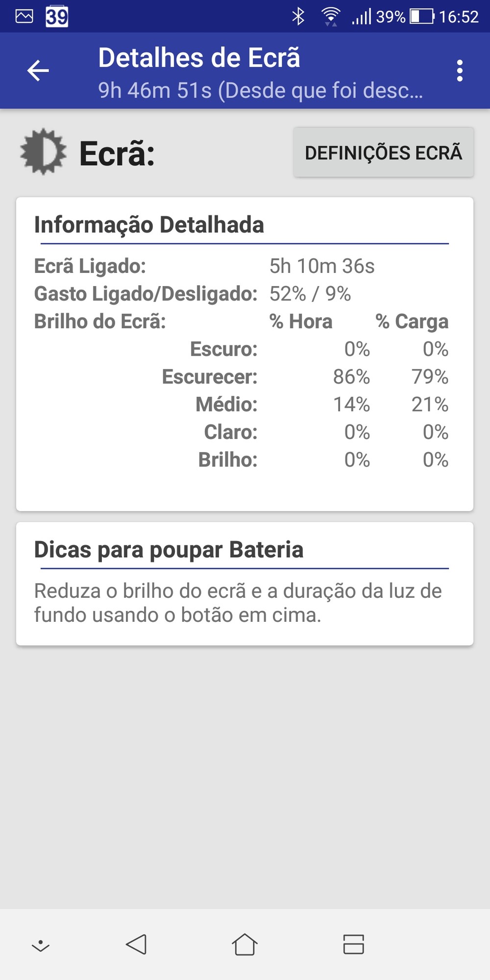The image size is (490, 980).
Task: Tap the Ecrã Ligado duration value
Action: pyautogui.click(x=322, y=266)
